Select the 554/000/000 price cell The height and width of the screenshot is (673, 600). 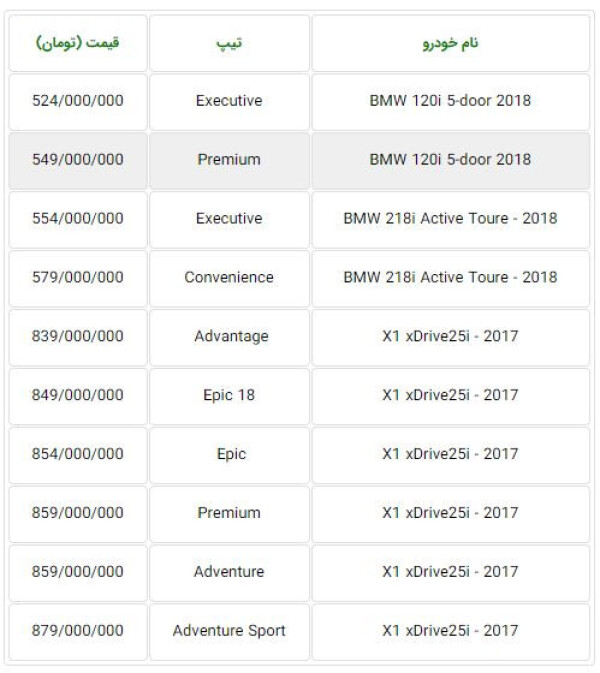coord(78,220)
